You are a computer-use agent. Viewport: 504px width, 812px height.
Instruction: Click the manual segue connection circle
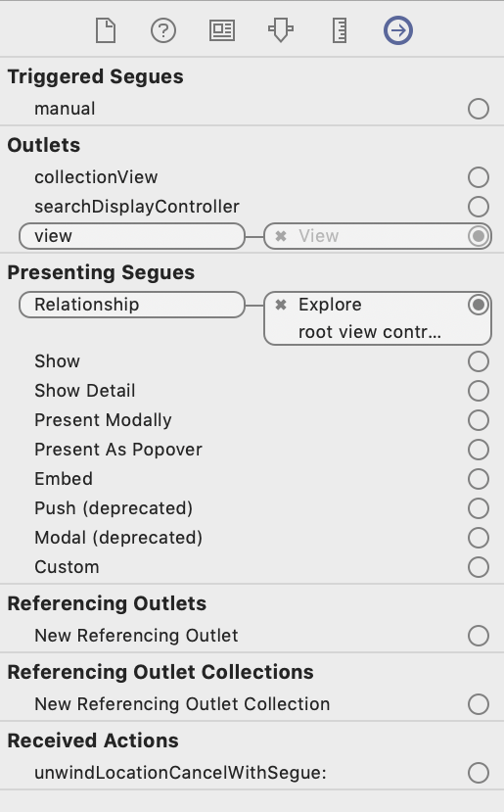(x=479, y=109)
